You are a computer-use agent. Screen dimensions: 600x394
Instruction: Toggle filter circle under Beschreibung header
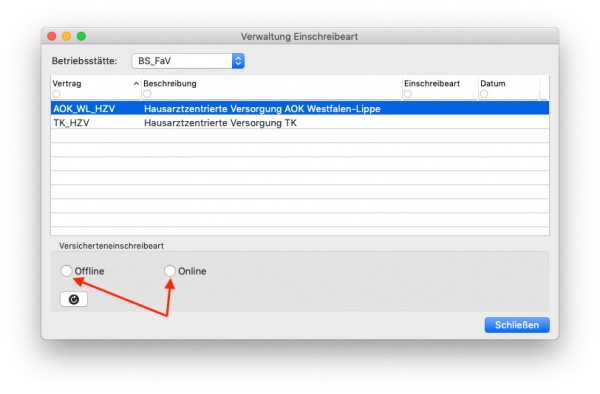[147, 94]
